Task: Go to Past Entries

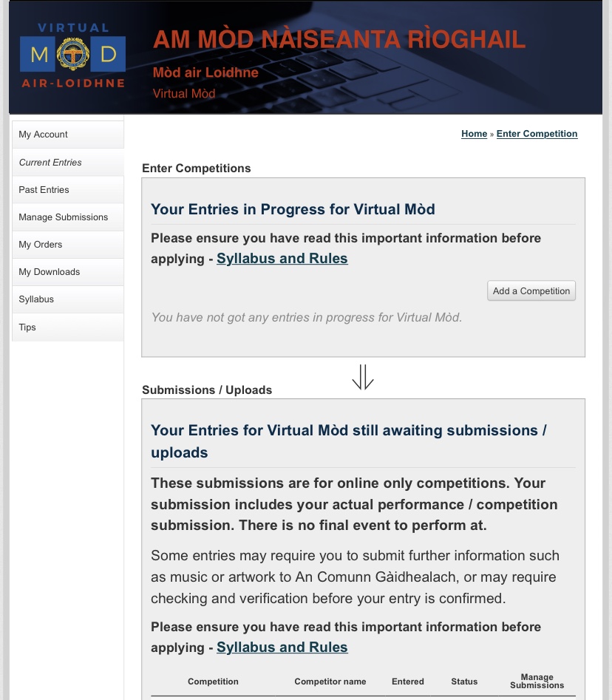Action: [x=68, y=190]
